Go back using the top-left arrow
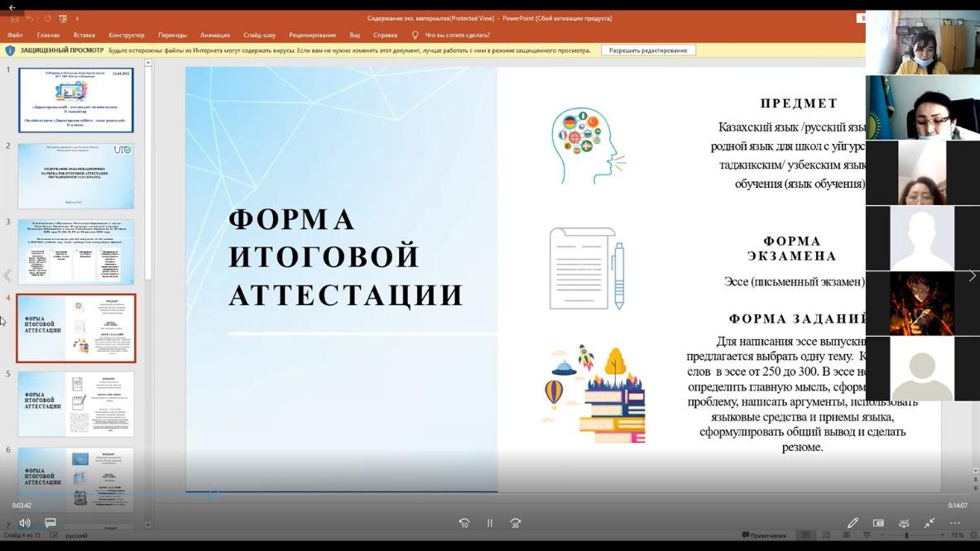 (x=12, y=7)
